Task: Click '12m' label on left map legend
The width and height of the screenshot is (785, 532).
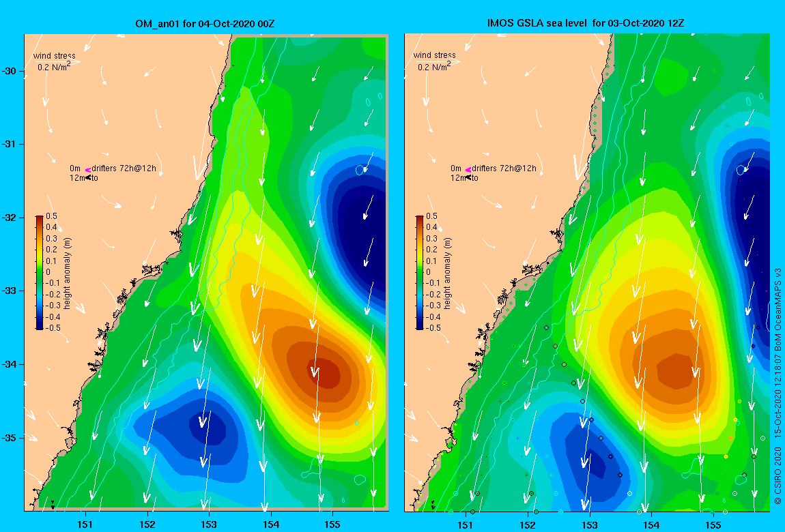Action: pos(76,177)
